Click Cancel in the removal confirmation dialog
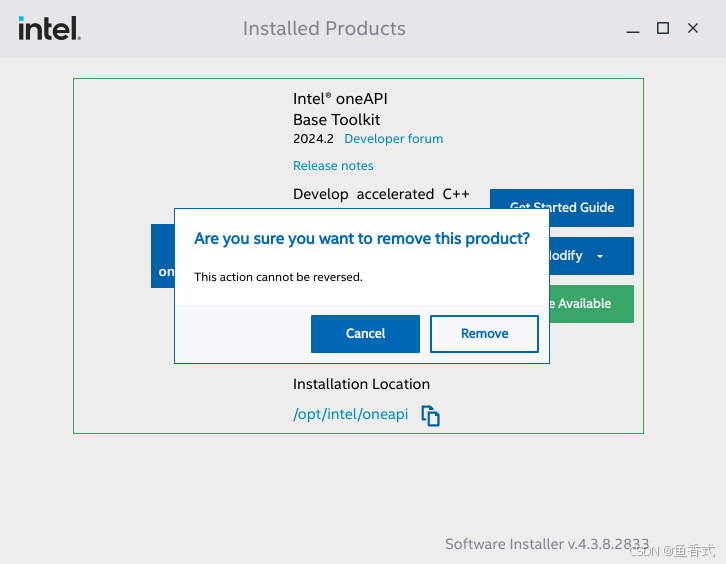726x564 pixels. coord(365,334)
